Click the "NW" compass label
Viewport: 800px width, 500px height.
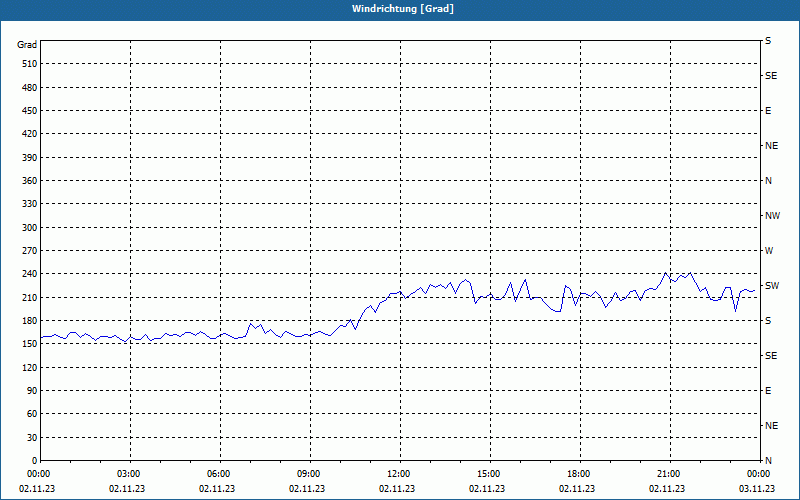(x=772, y=216)
